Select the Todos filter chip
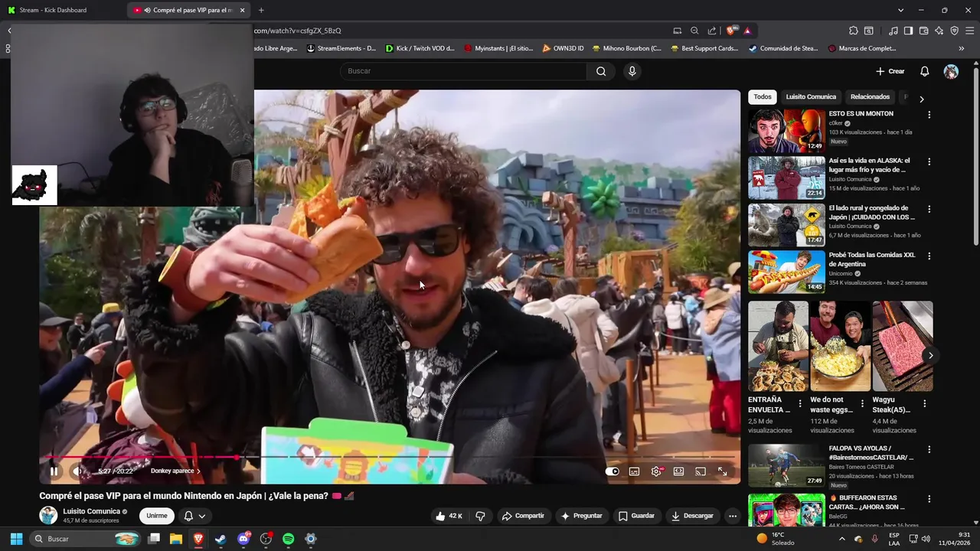The height and width of the screenshot is (551, 980). click(x=763, y=97)
